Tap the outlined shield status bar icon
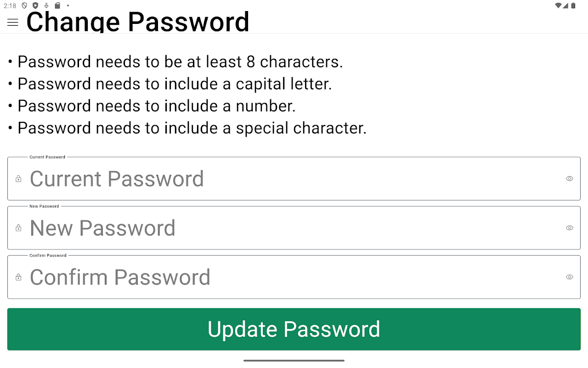The height and width of the screenshot is (368, 588). click(24, 6)
